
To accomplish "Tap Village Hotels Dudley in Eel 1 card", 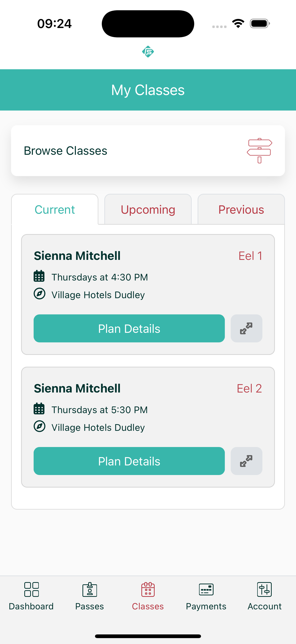I will click(98, 295).
